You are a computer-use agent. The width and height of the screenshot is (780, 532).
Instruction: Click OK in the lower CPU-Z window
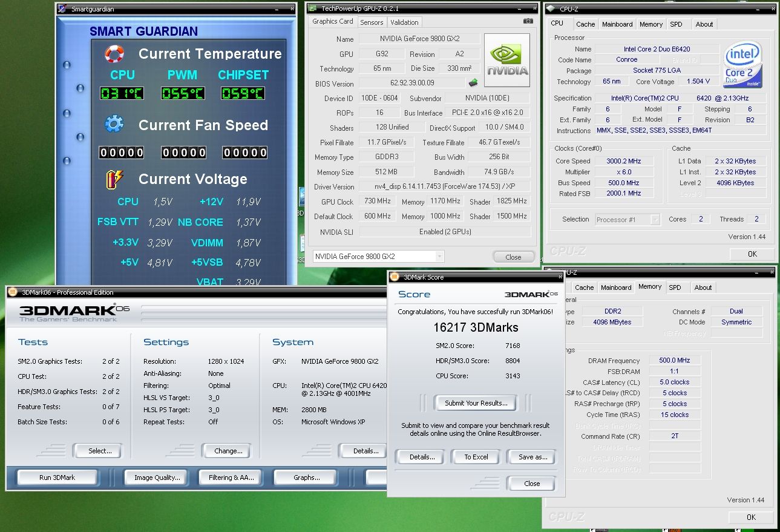click(x=751, y=517)
